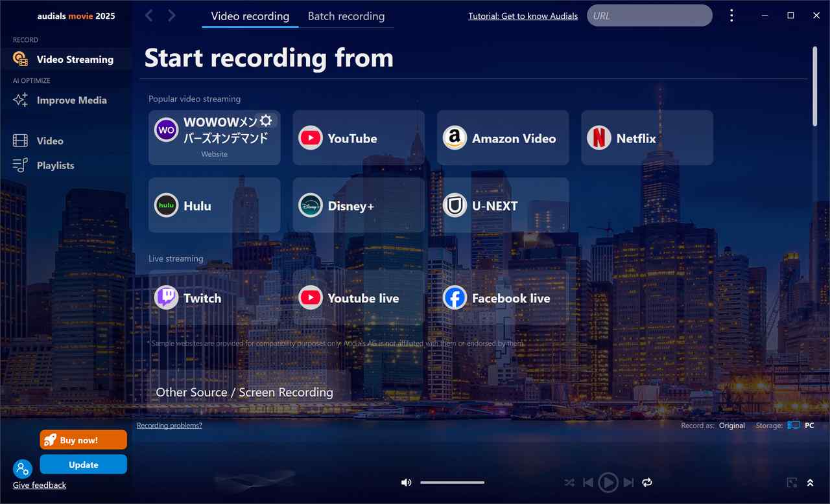Open the WOWOW tile settings gear
Image resolution: width=830 pixels, height=504 pixels.
pyautogui.click(x=266, y=120)
